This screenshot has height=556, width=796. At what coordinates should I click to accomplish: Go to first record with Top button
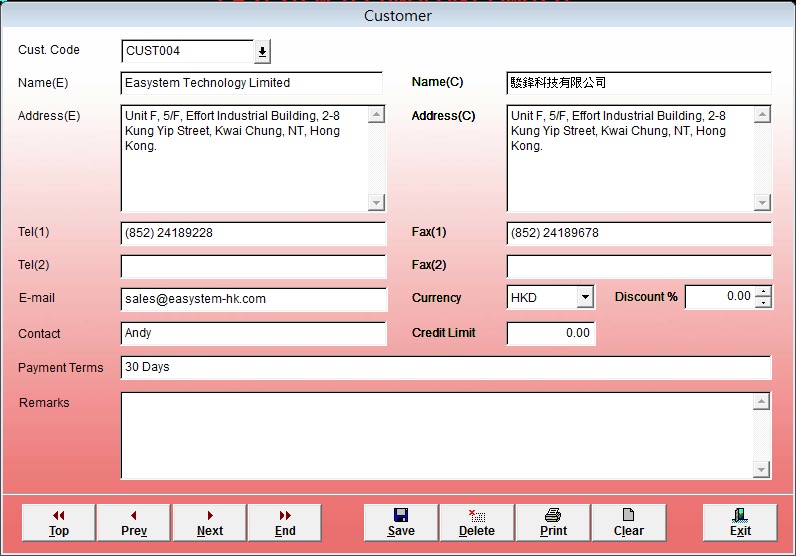click(x=58, y=522)
